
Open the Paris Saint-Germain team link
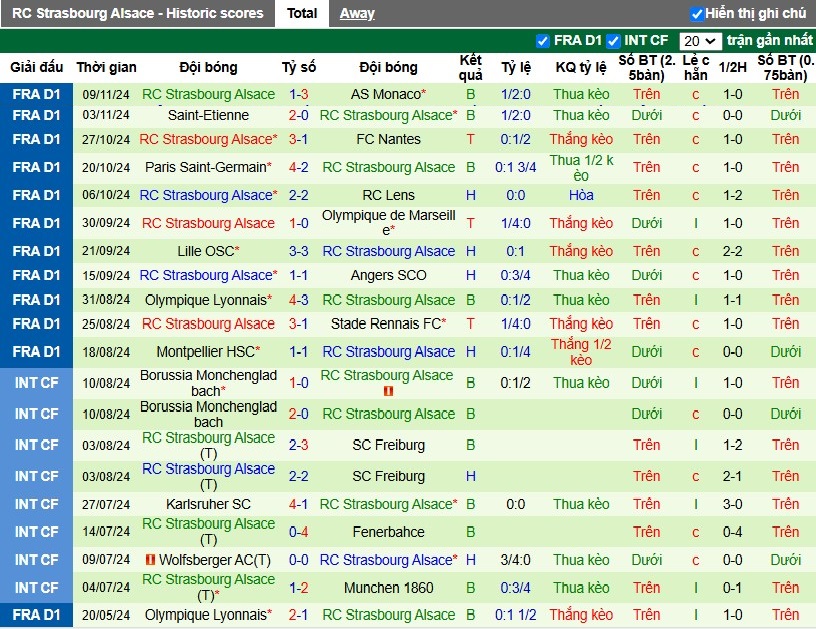(x=206, y=167)
